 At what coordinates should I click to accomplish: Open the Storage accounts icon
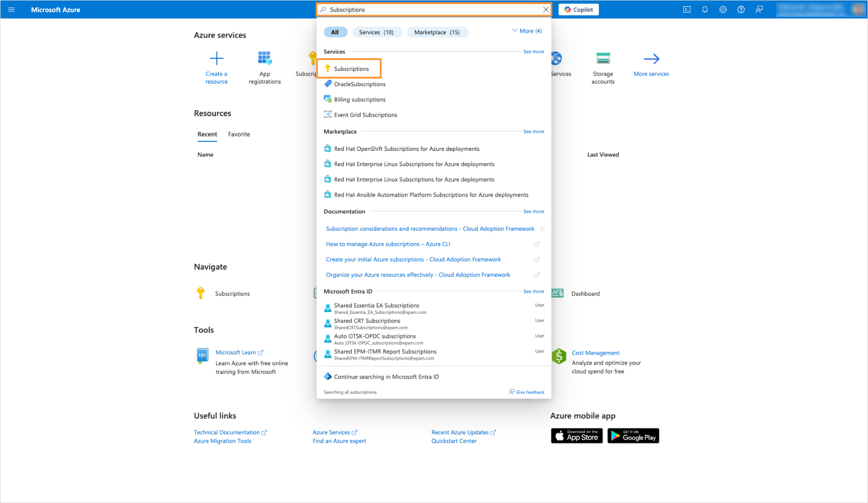click(603, 58)
